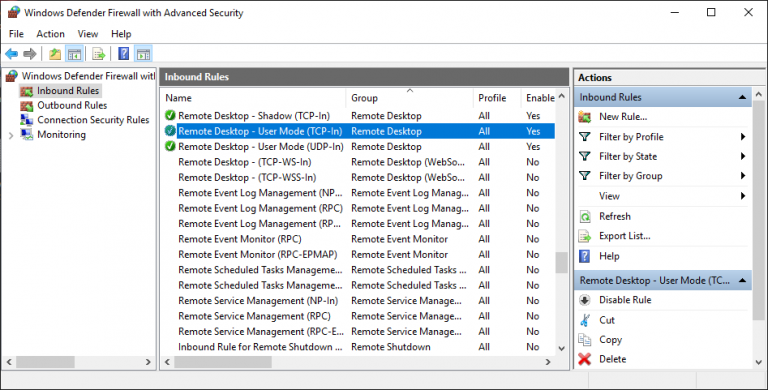Toggle the Show/Hide Action Pane toolbar icon
The height and width of the screenshot is (390, 768).
click(144, 54)
